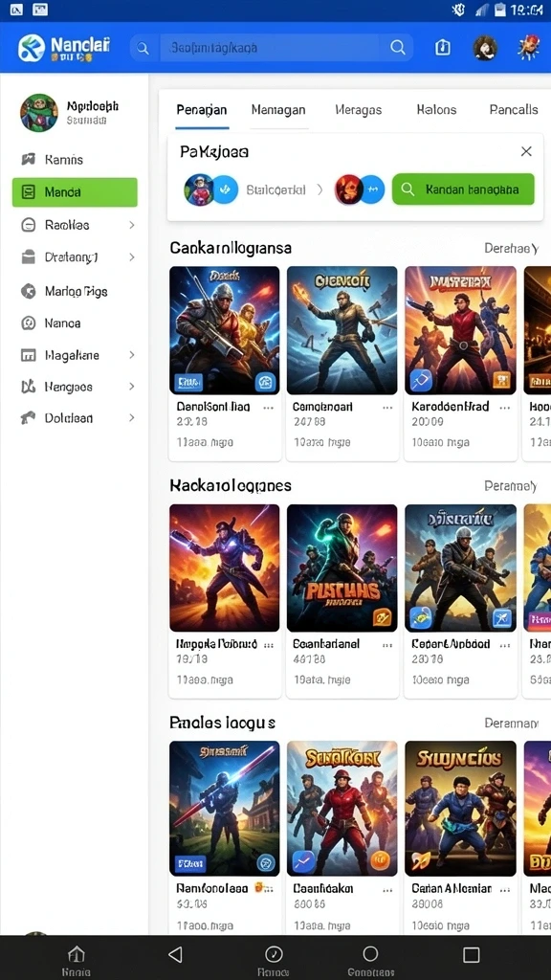The image size is (551, 980).
Task: Click the magnifier icon at search bar's right end
Action: tap(397, 48)
